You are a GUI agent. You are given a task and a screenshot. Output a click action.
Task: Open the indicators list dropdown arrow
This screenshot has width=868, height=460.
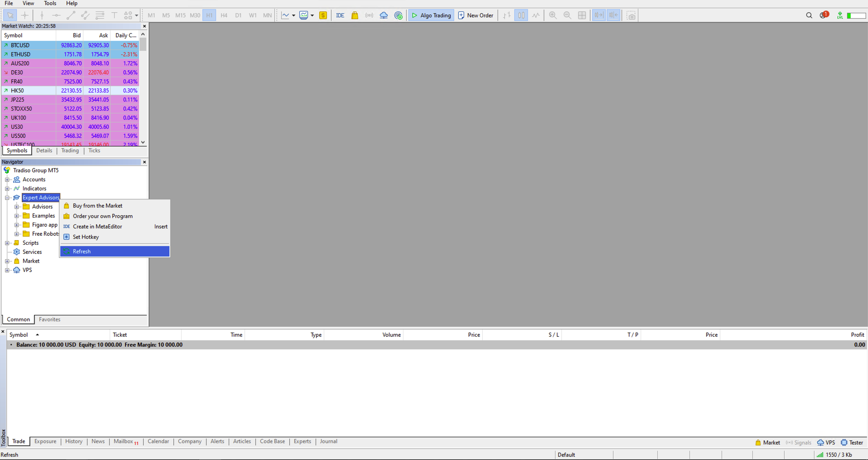(x=293, y=15)
